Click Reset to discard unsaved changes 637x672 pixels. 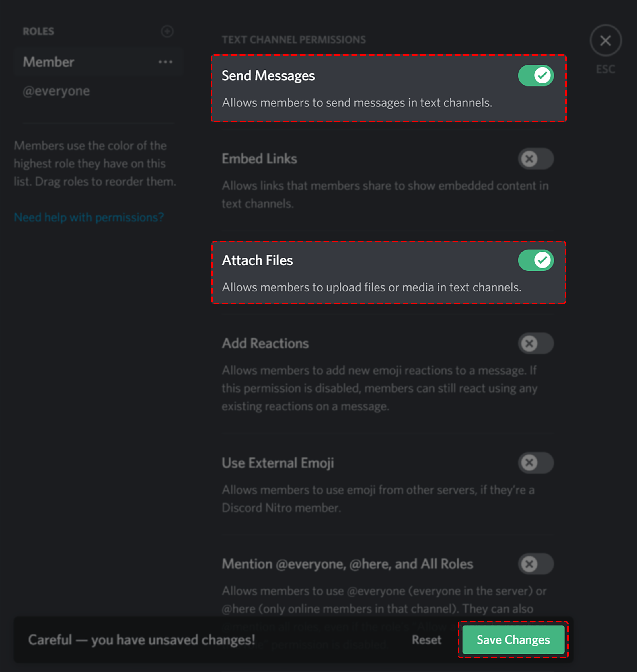(x=427, y=640)
